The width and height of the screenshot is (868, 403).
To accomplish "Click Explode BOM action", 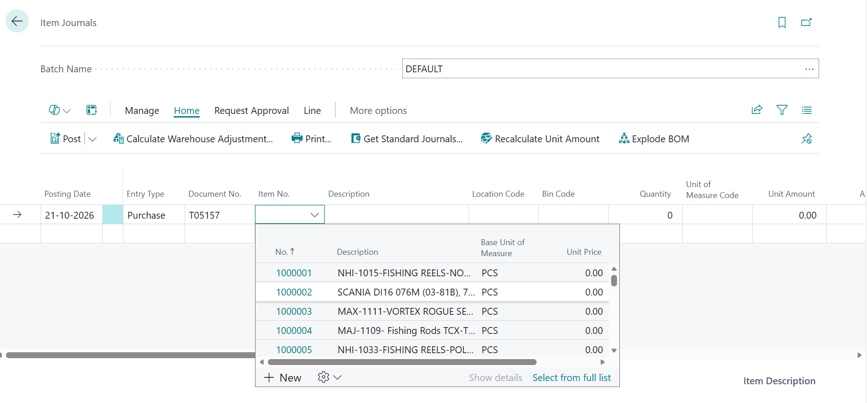I will coord(654,139).
